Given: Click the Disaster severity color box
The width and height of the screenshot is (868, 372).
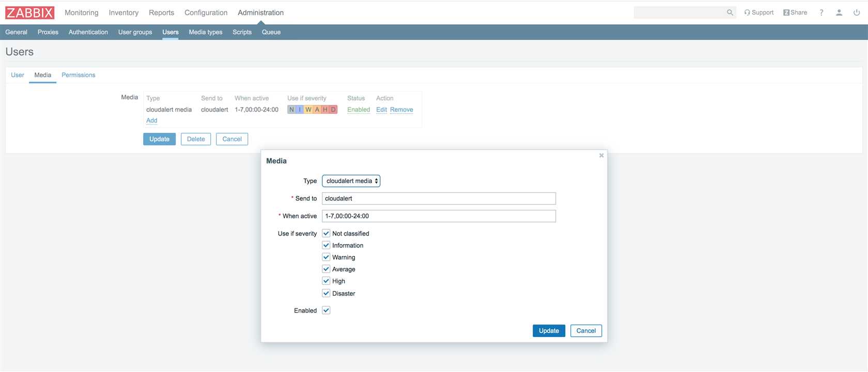Looking at the screenshot, I should [333, 110].
